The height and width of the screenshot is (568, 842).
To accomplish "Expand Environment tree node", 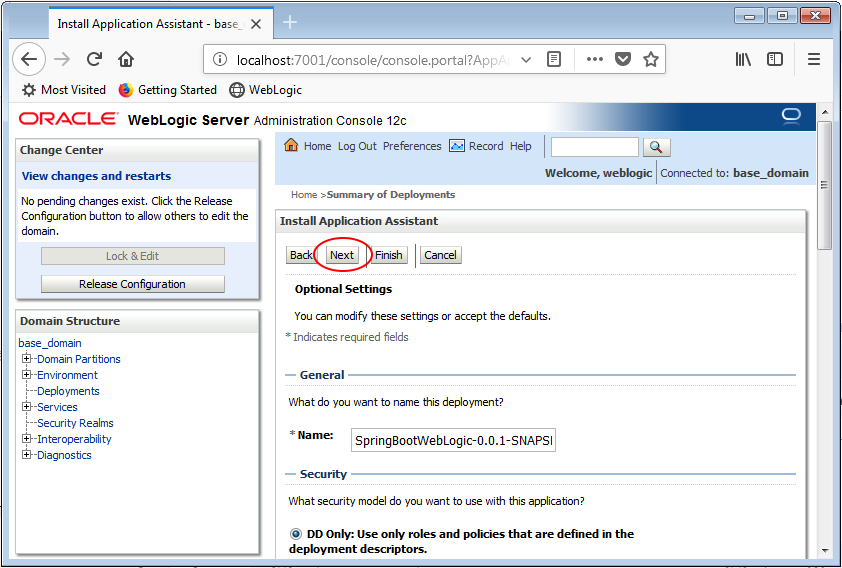I will pos(26,374).
